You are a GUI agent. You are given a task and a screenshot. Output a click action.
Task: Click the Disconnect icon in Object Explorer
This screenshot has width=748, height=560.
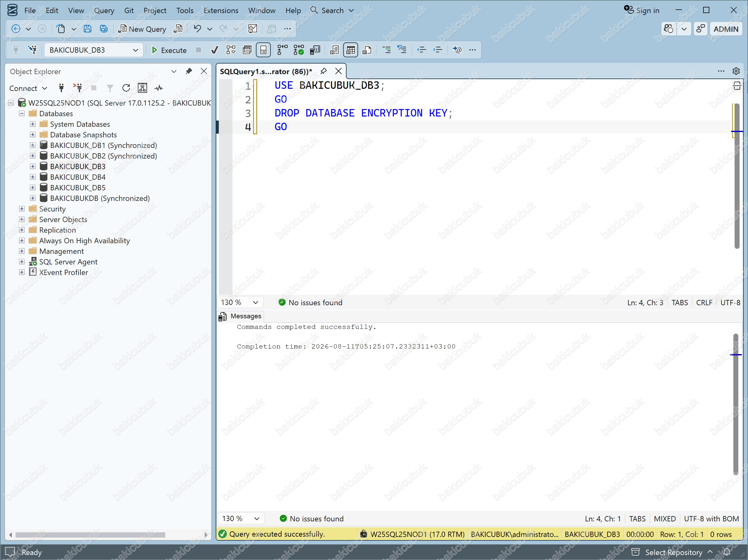(x=78, y=88)
